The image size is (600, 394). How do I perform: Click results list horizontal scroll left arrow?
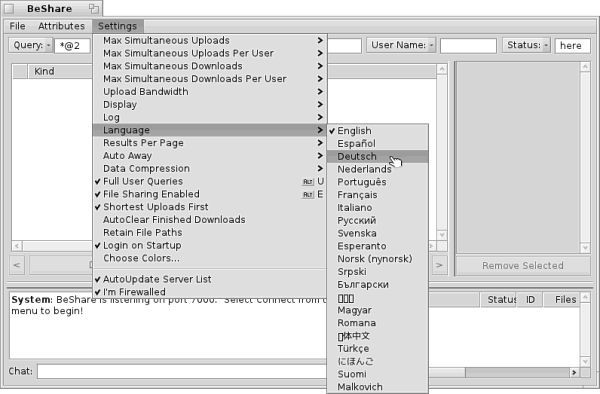tap(17, 246)
